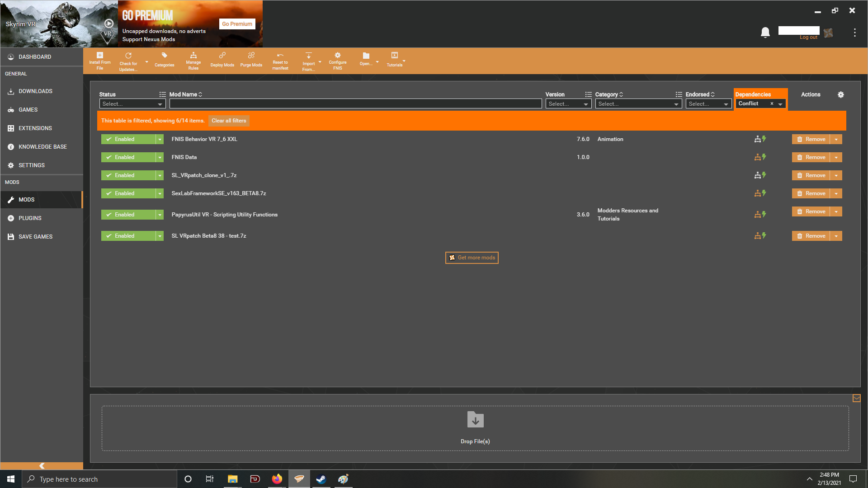Clear all filters on the table
Viewport: 868px width, 488px height.
pos(229,121)
